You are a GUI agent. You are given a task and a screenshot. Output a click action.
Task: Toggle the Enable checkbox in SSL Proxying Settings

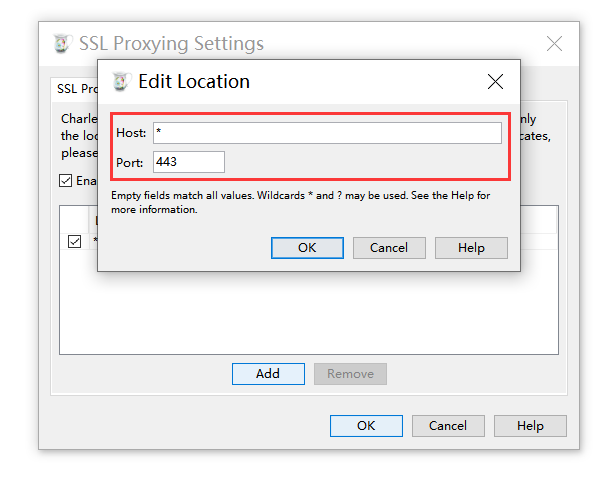click(65, 180)
